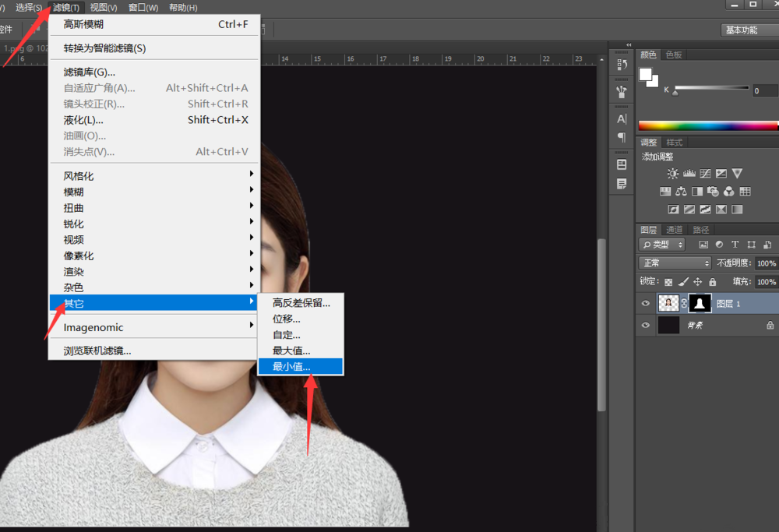Open the Paragraph panel icon
779x532 pixels.
[622, 137]
